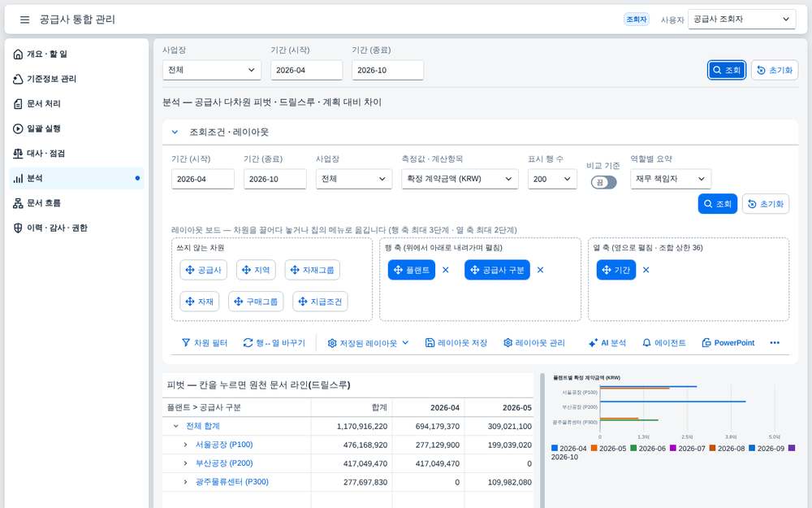
Task: Click the 구매그룹 dimension chip
Action: [256, 302]
